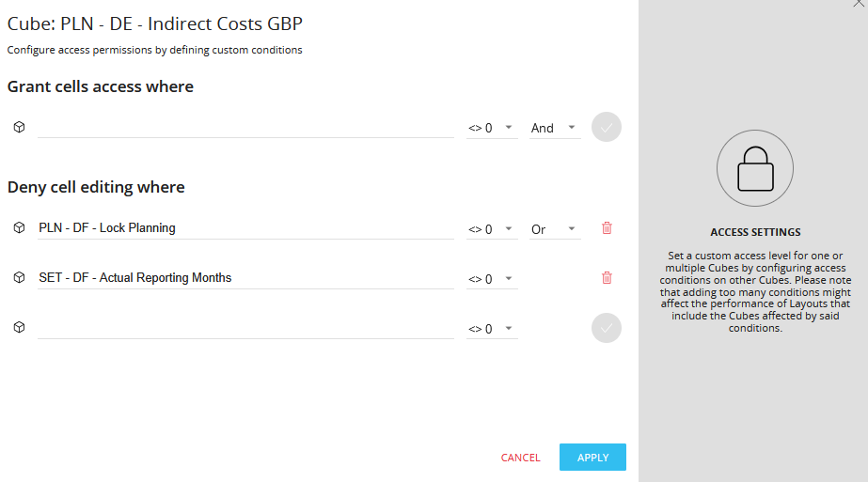
Task: Click cube icon next to Lock Planning
Action: (x=19, y=227)
